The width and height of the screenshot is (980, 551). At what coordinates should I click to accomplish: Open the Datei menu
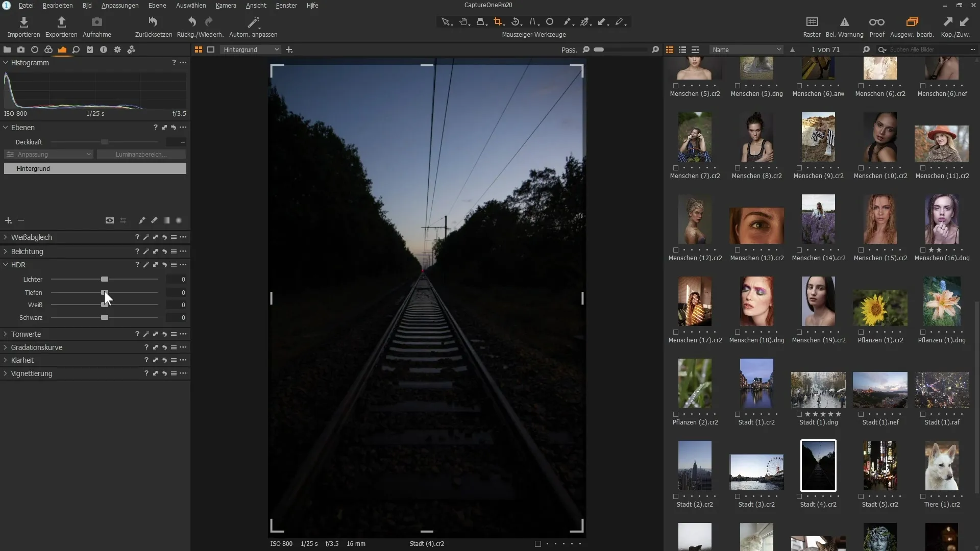pos(26,5)
